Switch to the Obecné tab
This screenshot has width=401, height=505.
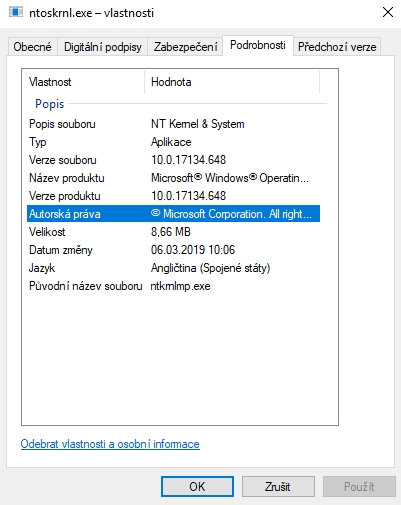click(x=32, y=47)
